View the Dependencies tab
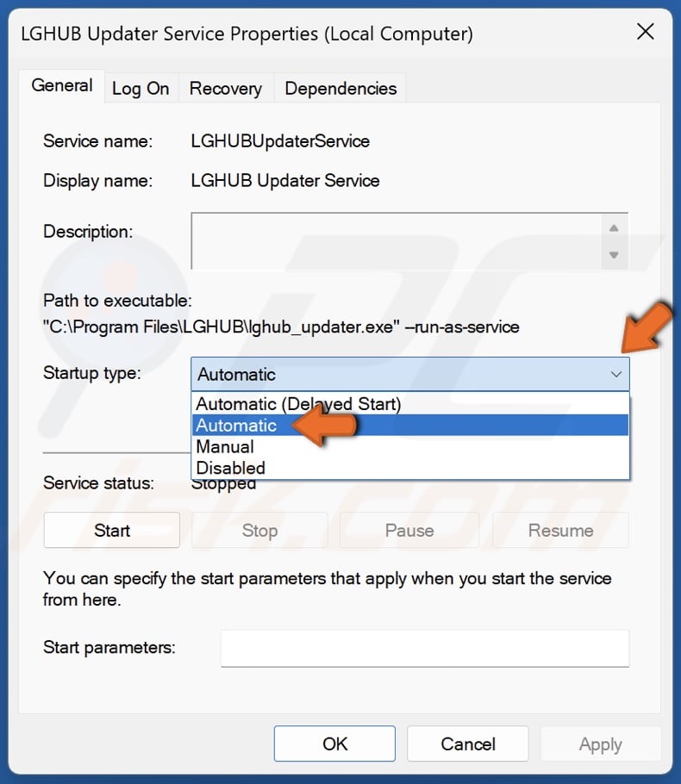 click(338, 88)
